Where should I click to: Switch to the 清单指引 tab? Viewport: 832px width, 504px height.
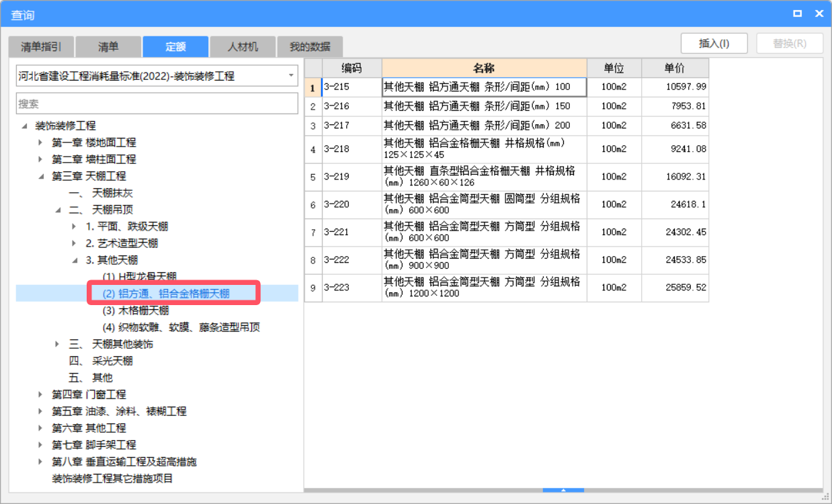point(41,46)
